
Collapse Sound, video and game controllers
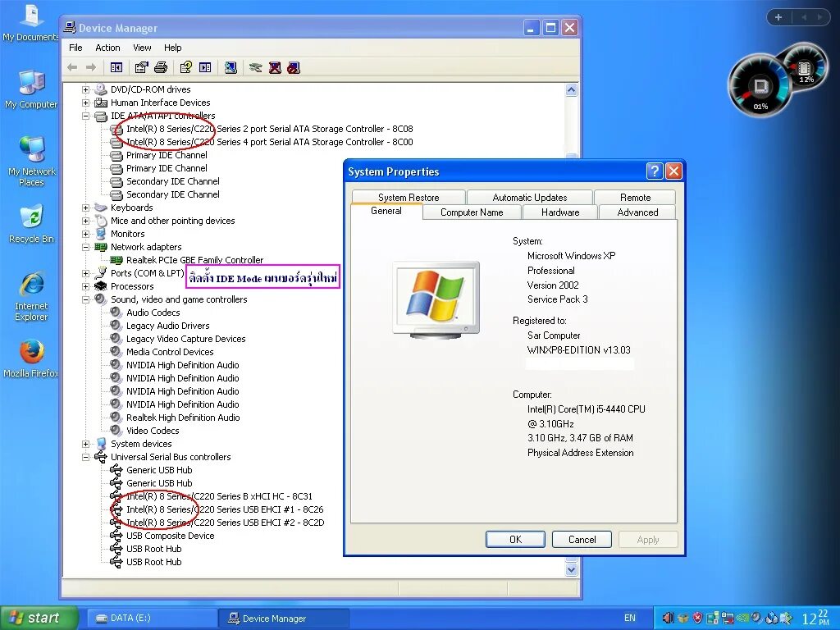(x=85, y=299)
